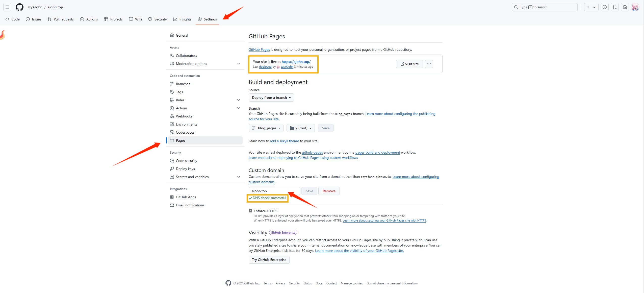This screenshot has height=293, width=644.
Task: Click the zzyAJohn avatar next to deployed
Action: point(278,67)
